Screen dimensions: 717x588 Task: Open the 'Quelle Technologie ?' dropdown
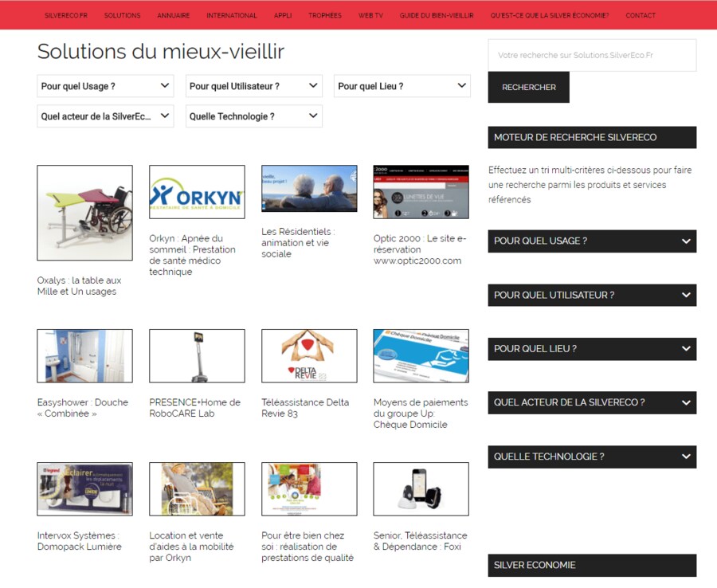pos(253,116)
